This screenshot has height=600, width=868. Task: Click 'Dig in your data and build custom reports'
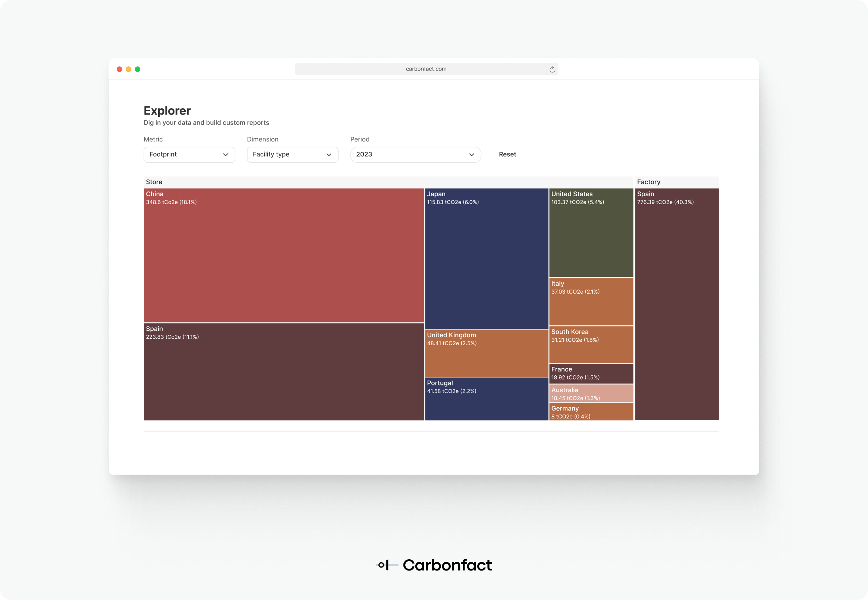pyautogui.click(x=206, y=122)
